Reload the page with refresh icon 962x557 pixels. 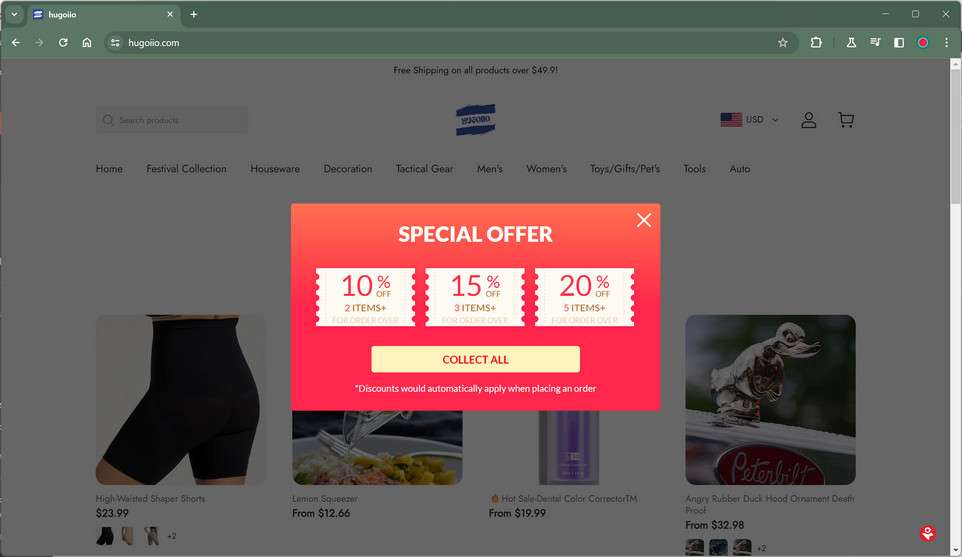(x=63, y=43)
